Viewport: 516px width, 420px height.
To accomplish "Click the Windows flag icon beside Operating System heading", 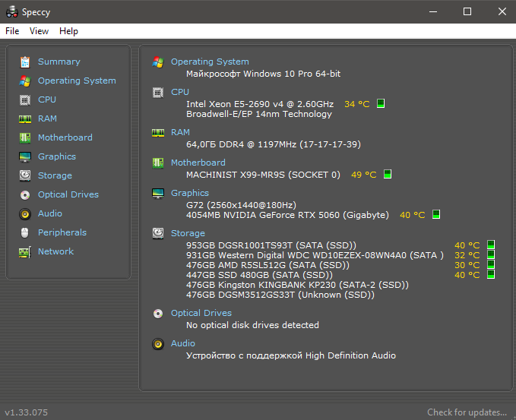I will [158, 62].
